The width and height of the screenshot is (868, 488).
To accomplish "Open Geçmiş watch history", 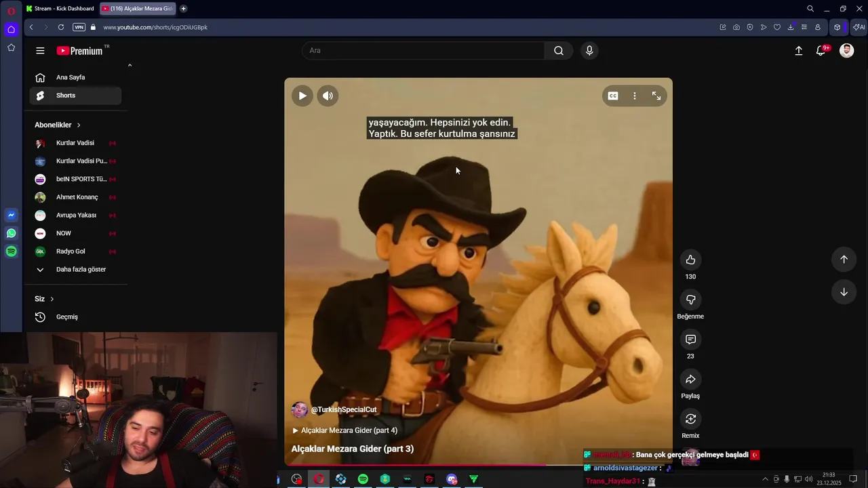I will coord(75,317).
